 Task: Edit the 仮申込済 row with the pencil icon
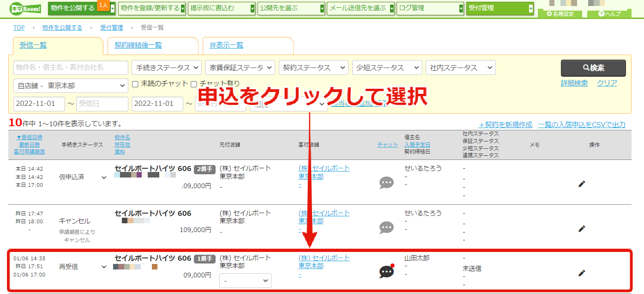tap(582, 184)
